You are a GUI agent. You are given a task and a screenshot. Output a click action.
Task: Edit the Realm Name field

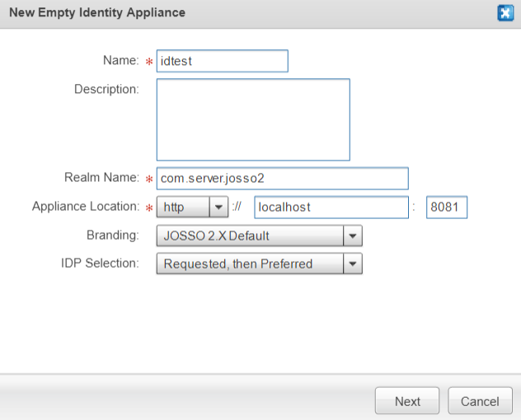tap(283, 178)
